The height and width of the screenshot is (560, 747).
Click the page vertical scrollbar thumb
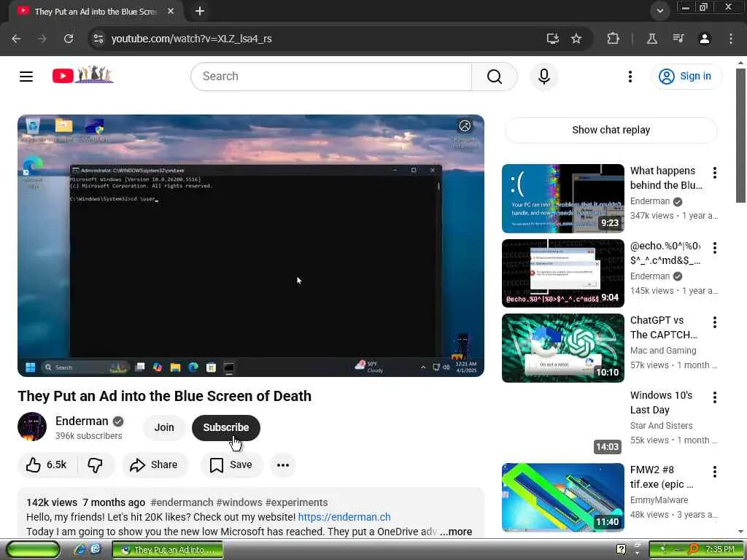point(740,136)
